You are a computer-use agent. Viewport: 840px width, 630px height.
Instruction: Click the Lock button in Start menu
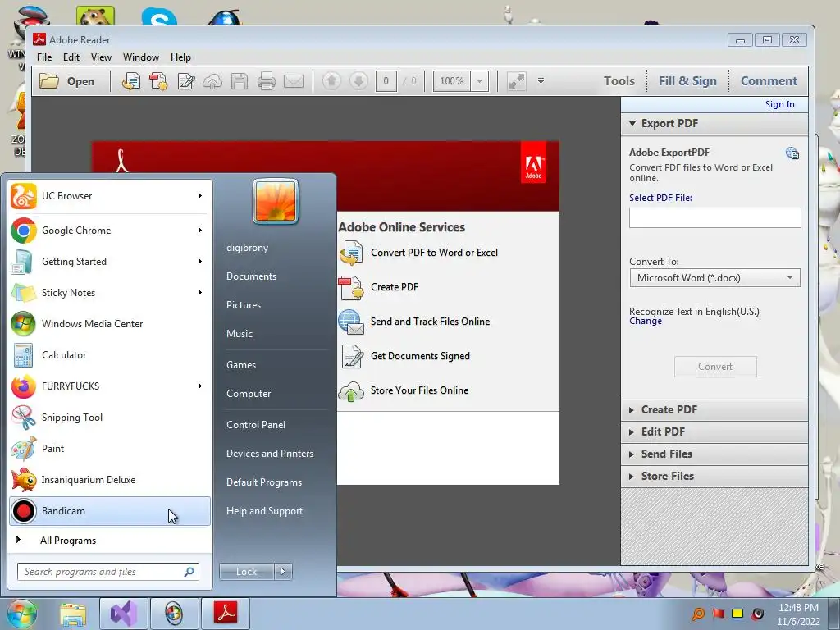point(247,572)
